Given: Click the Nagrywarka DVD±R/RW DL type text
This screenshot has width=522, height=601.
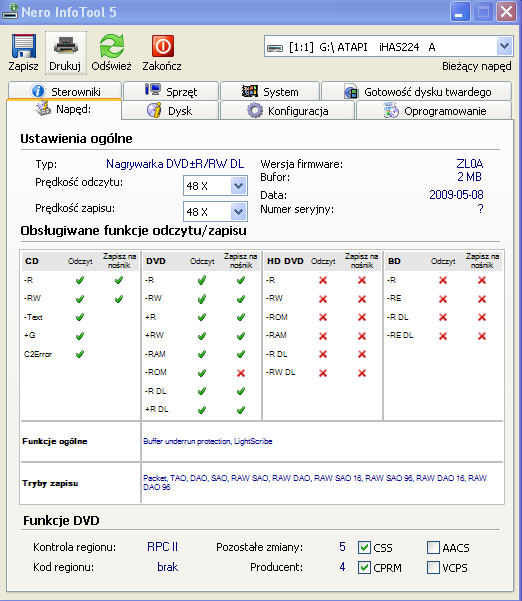Looking at the screenshot, I should point(175,164).
